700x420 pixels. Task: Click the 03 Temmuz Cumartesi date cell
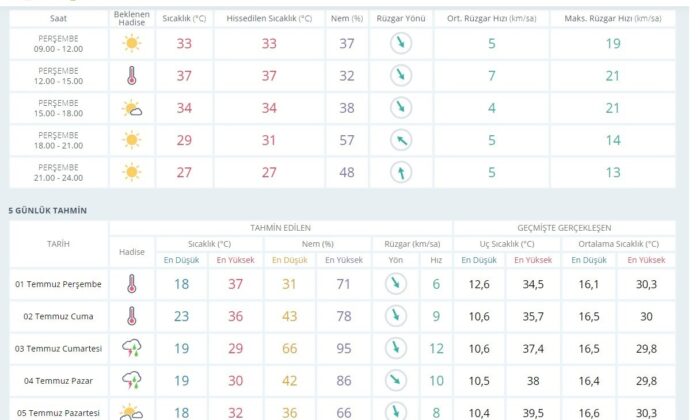coord(59,348)
